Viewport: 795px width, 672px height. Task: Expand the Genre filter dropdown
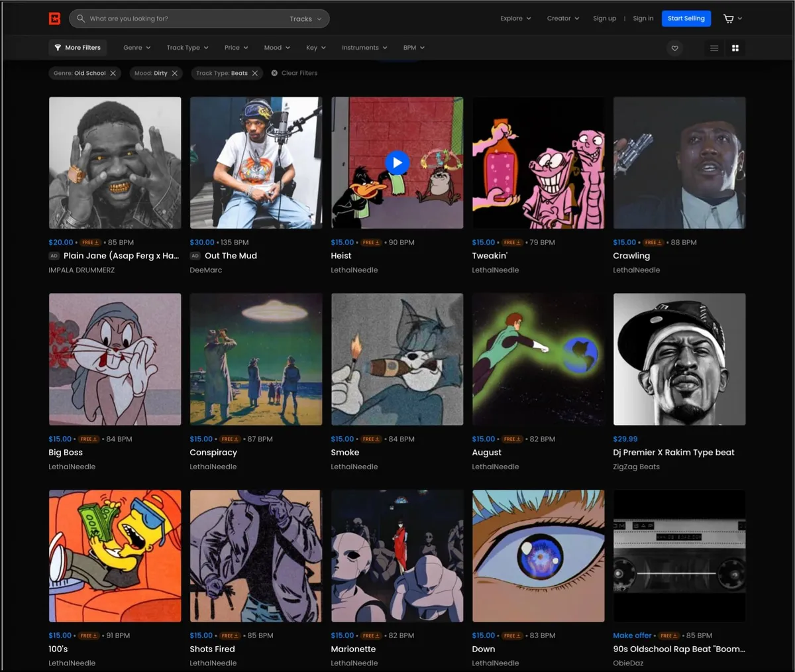pos(136,48)
